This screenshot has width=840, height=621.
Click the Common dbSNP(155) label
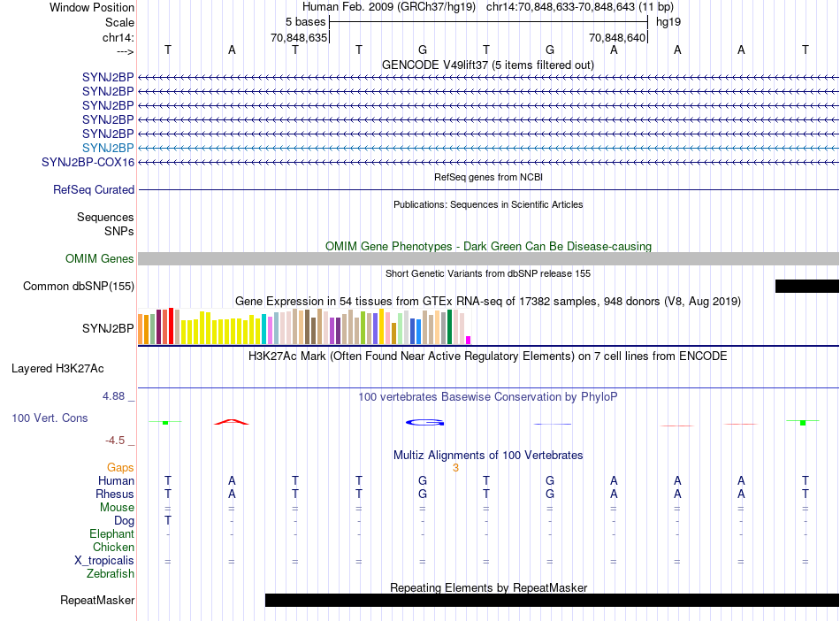(78, 286)
